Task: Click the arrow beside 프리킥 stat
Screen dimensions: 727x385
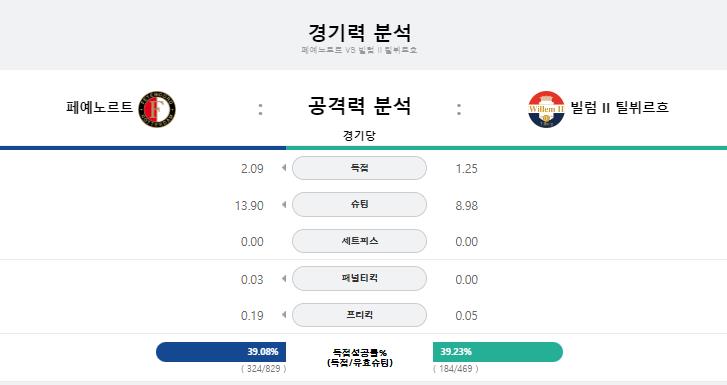Action: [x=284, y=315]
